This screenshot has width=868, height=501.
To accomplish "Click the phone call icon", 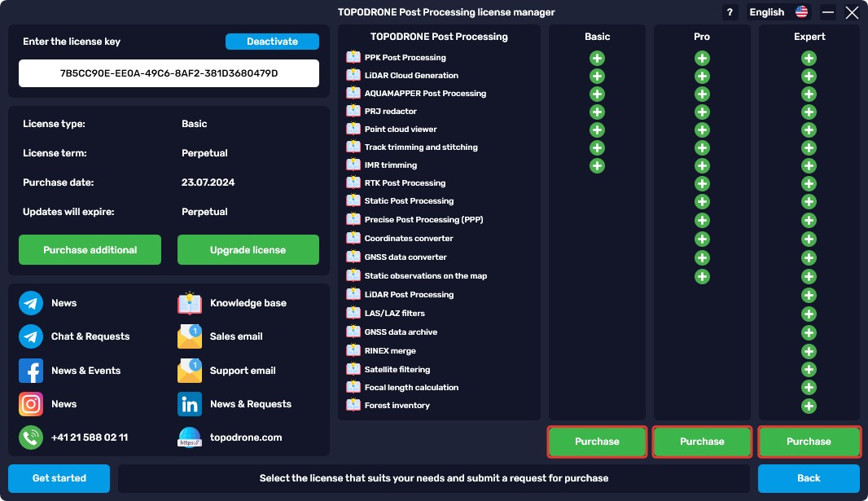I will tap(31, 437).
